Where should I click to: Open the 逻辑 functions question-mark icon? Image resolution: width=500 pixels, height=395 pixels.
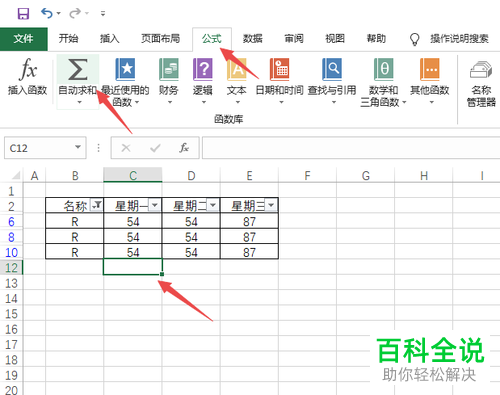[203, 69]
